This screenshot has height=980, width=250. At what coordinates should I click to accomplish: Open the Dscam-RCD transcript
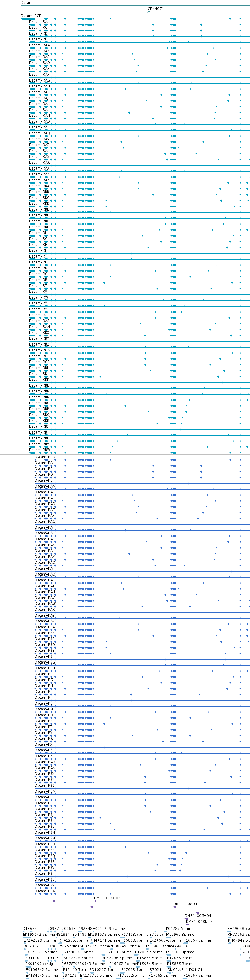[x=31, y=16]
